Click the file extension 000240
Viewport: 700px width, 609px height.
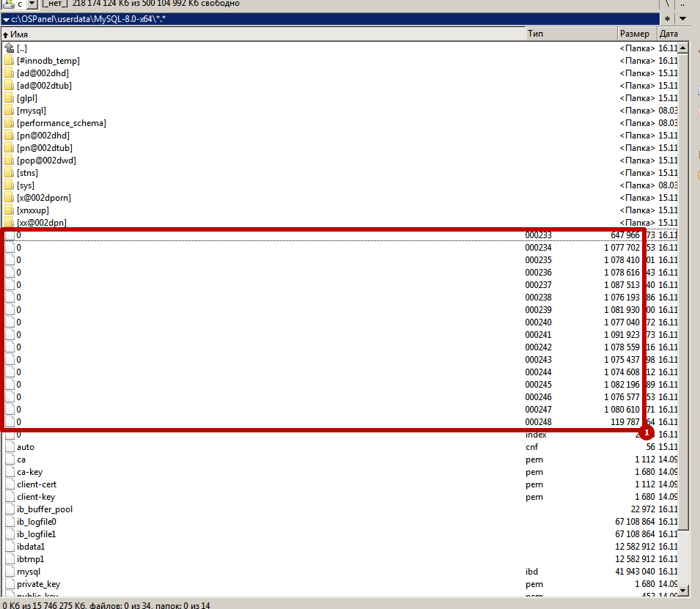click(x=539, y=322)
